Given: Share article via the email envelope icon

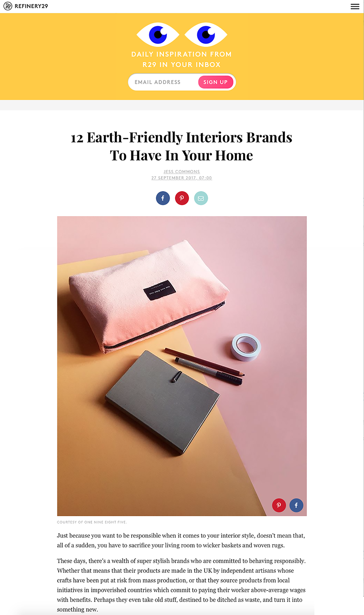Looking at the screenshot, I should pos(201,198).
